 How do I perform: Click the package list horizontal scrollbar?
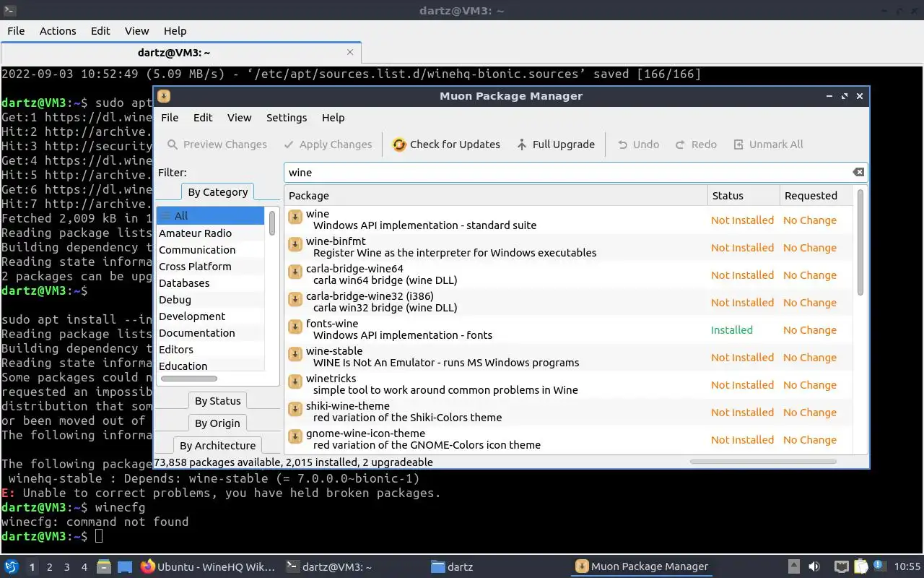click(763, 461)
